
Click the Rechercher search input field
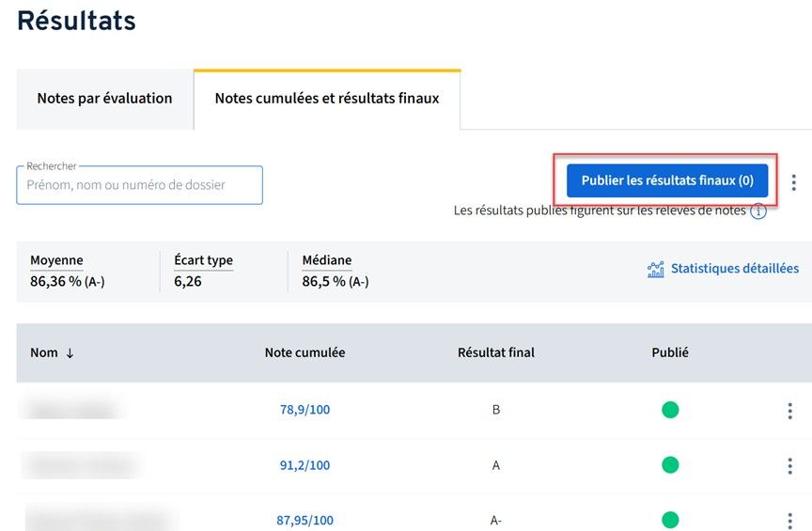pyautogui.click(x=139, y=185)
